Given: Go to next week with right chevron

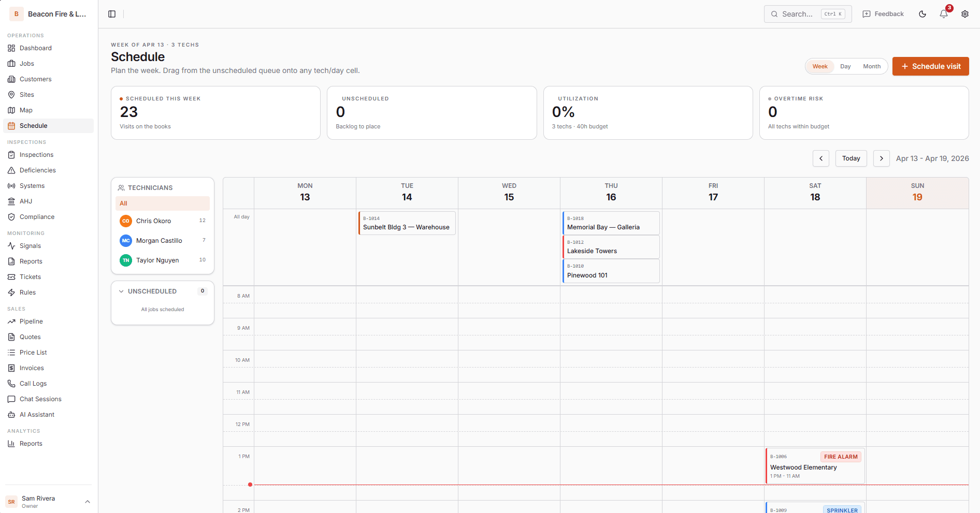Looking at the screenshot, I should tap(882, 158).
